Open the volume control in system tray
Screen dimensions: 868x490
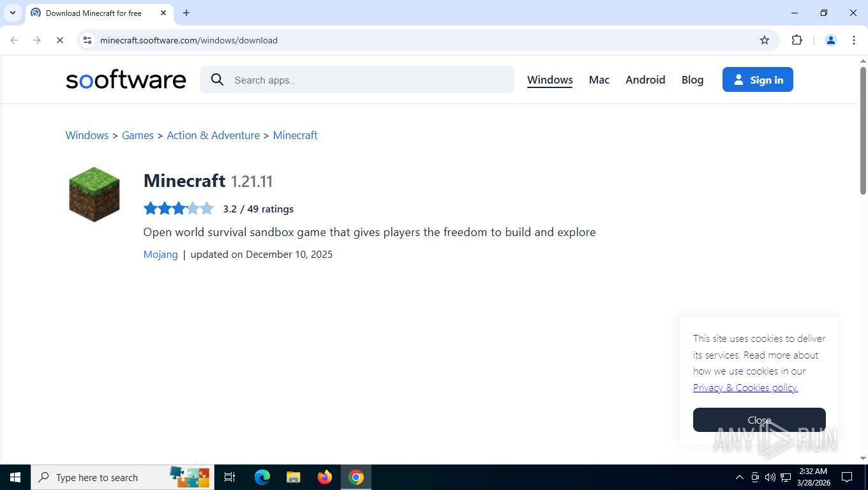click(x=770, y=477)
